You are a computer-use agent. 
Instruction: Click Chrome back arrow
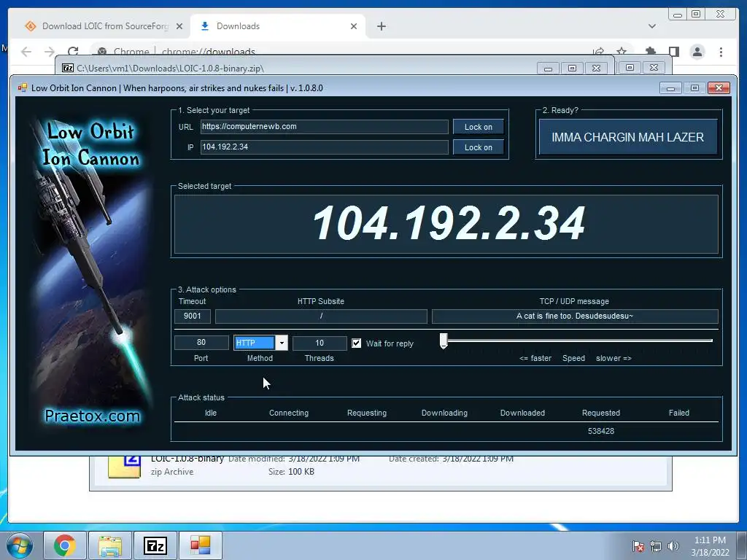[x=26, y=52]
